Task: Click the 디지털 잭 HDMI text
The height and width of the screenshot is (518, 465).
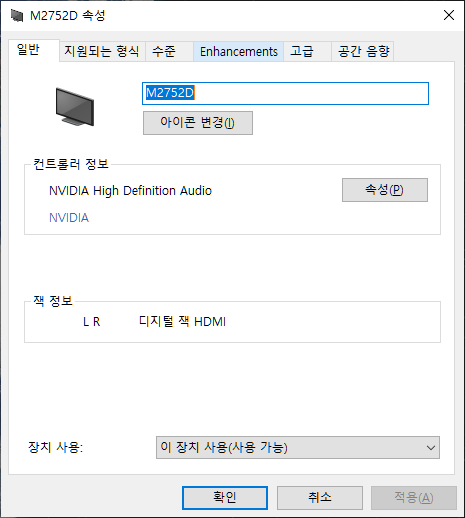Action: 182,322
